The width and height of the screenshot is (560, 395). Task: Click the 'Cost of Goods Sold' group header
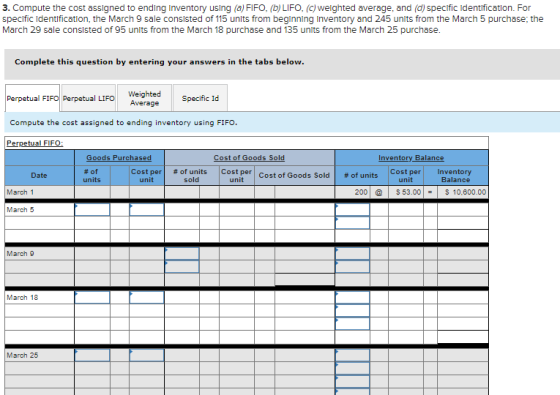[249, 158]
